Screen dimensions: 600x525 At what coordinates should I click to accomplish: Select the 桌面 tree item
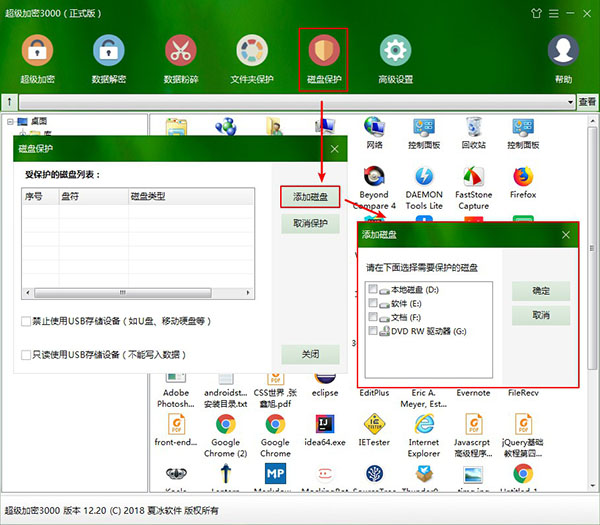39,122
